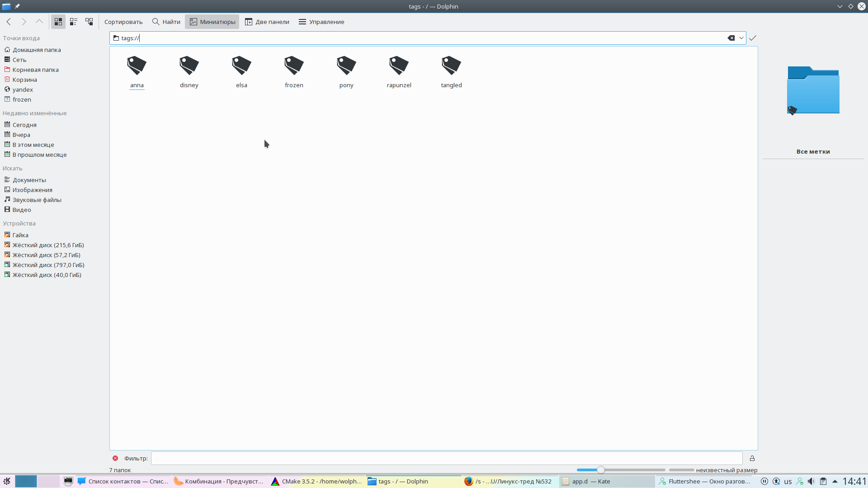Open the volume tray icon

[x=811, y=481]
